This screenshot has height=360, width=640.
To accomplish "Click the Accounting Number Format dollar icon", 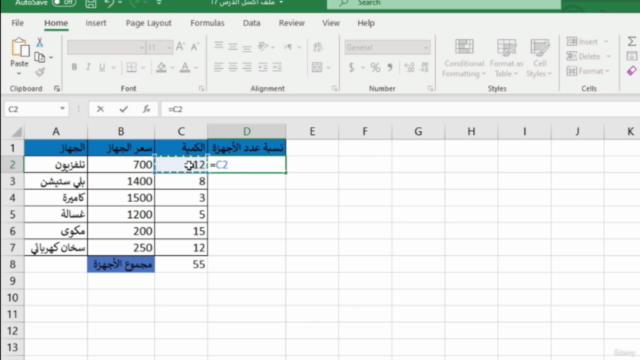I will pos(351,67).
